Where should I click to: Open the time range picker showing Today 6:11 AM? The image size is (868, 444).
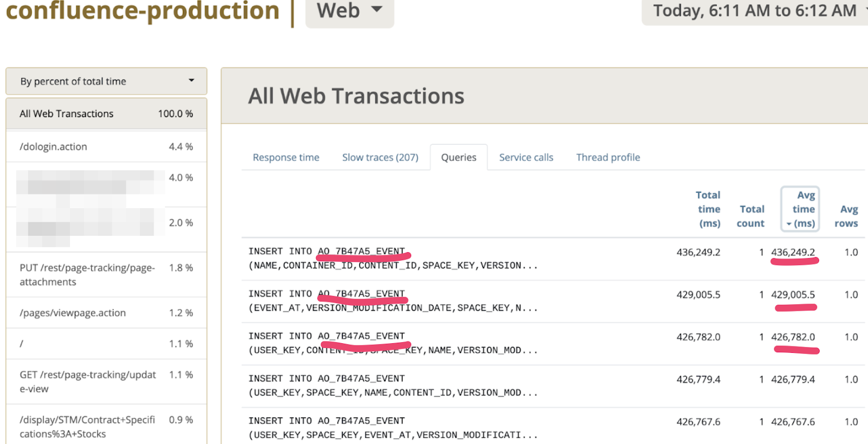pyautogui.click(x=755, y=11)
